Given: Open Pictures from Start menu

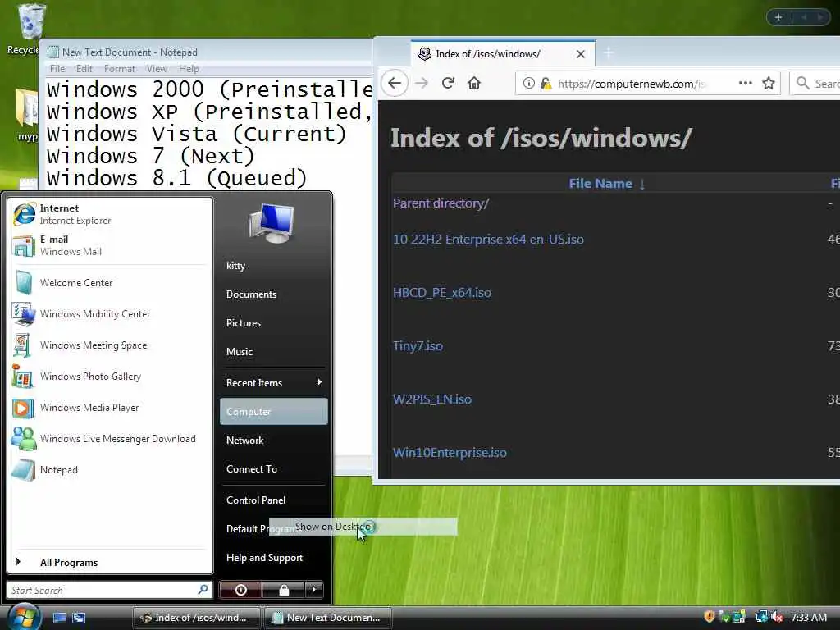Looking at the screenshot, I should pyautogui.click(x=273, y=323).
